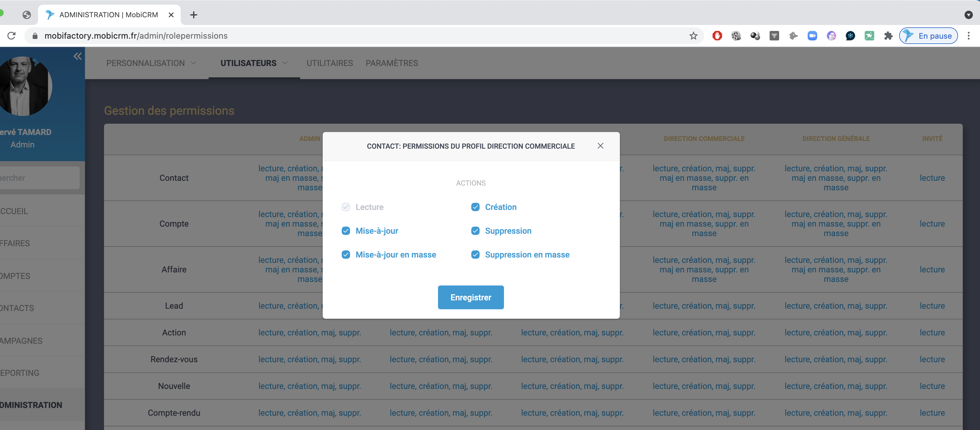
Task: Open the En pause profile menu
Action: click(928, 36)
